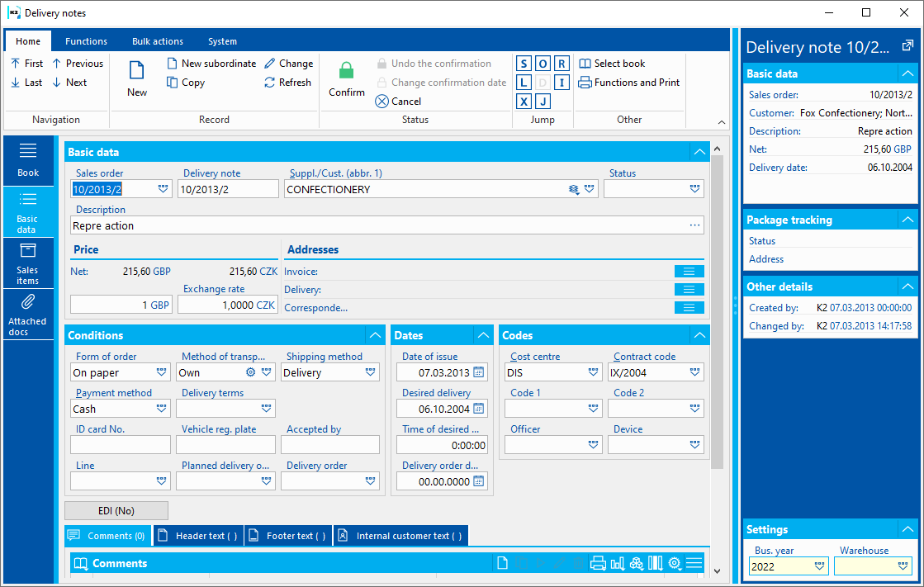
Task: Click the chart icon in Comments toolbar
Action: click(x=617, y=563)
